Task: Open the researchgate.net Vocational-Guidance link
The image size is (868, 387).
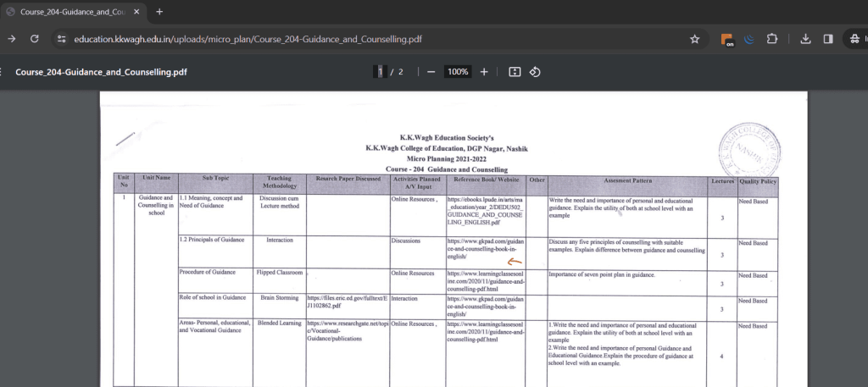Action: pos(348,330)
